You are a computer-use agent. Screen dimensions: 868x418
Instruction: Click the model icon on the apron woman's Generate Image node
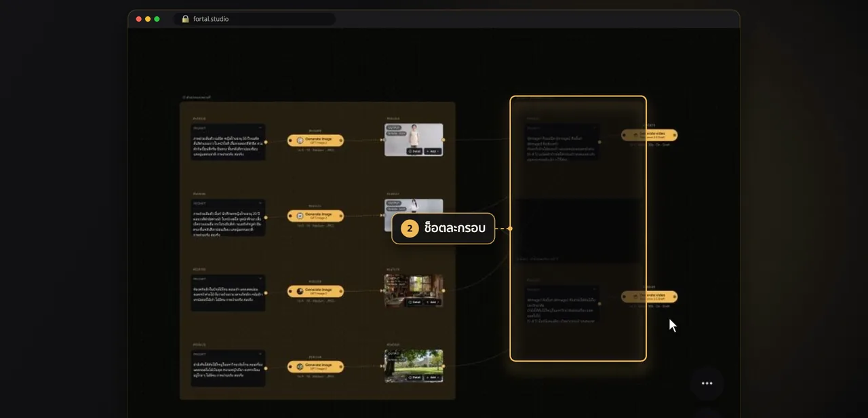click(300, 140)
